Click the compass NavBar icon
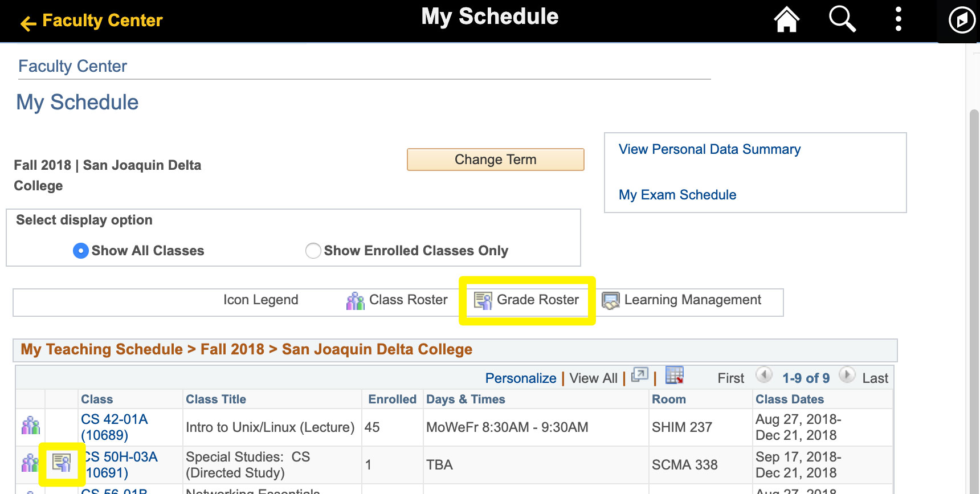Image resolution: width=980 pixels, height=494 pixels. 961,21
